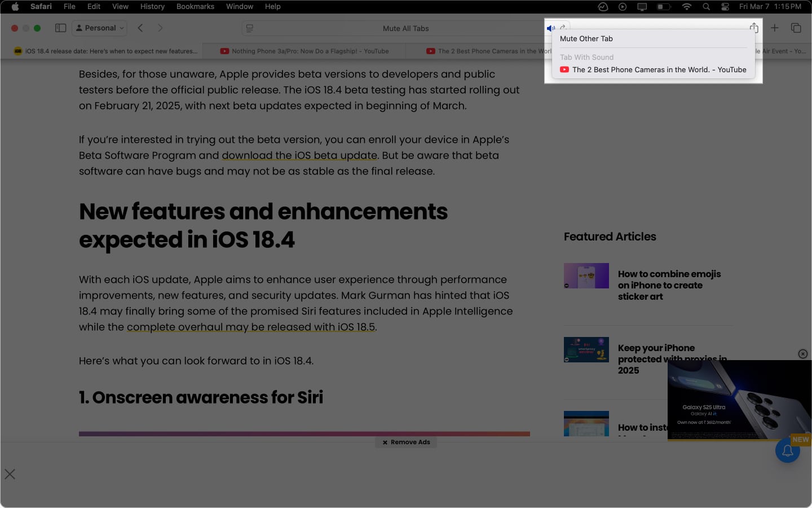
Task: Click the Featured Articles heading
Action: 610,237
